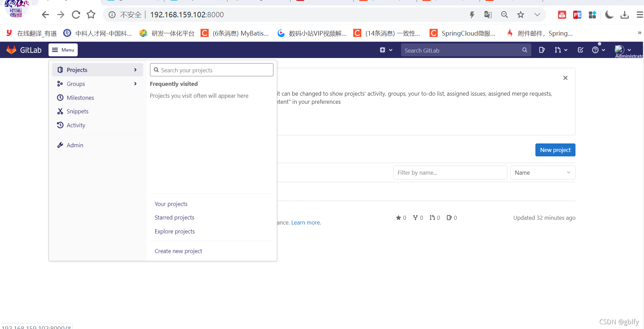Click the magnifier in the Search GitLab bar
The height and width of the screenshot is (329, 644).
click(525, 50)
